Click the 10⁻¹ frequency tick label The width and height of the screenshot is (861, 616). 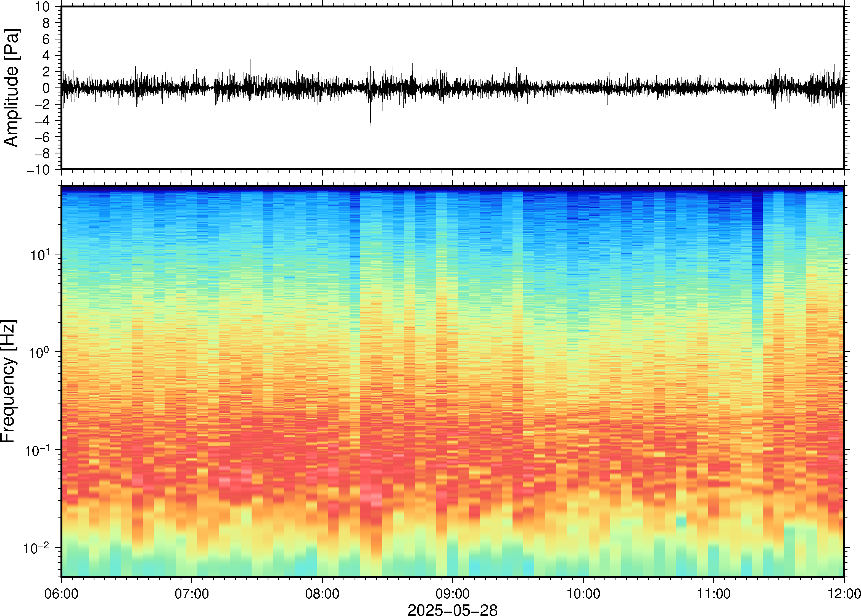(38, 450)
